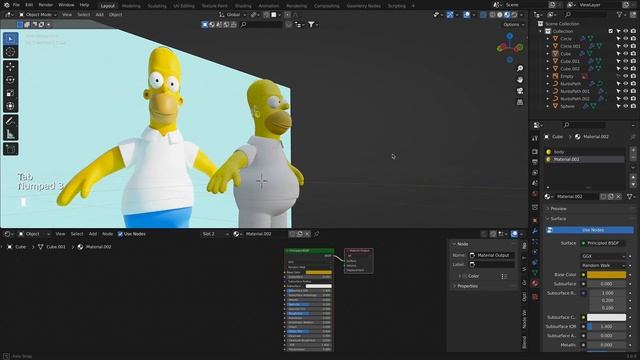The image size is (640, 360).
Task: Toggle Collection exclude checkbox
Action: tap(611, 31)
